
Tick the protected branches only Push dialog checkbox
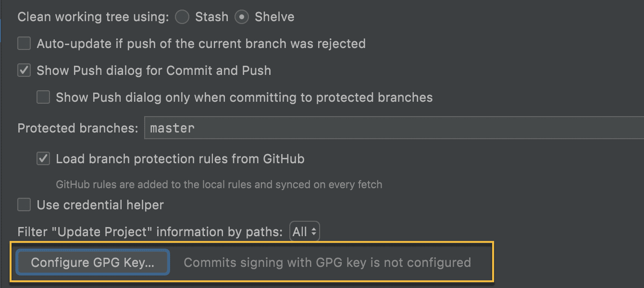click(43, 97)
